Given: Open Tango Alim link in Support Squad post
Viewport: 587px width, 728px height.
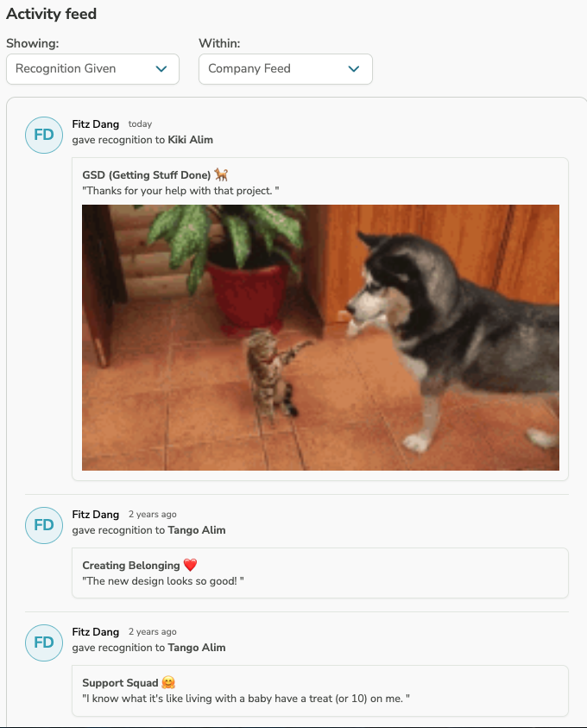Looking at the screenshot, I should tap(196, 648).
